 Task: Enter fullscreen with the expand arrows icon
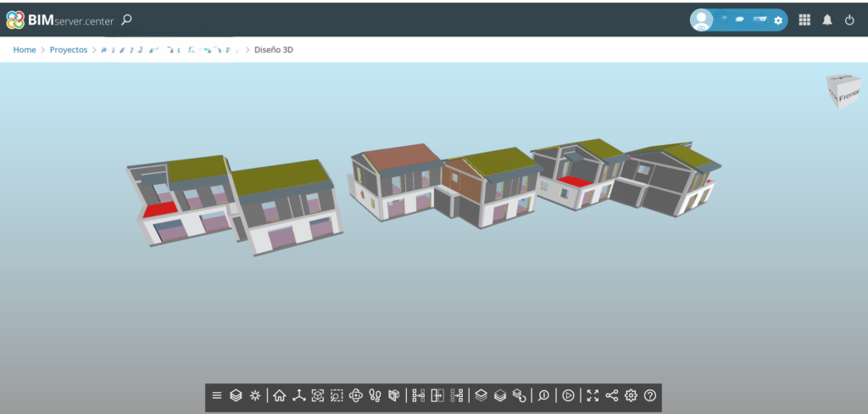click(x=593, y=395)
